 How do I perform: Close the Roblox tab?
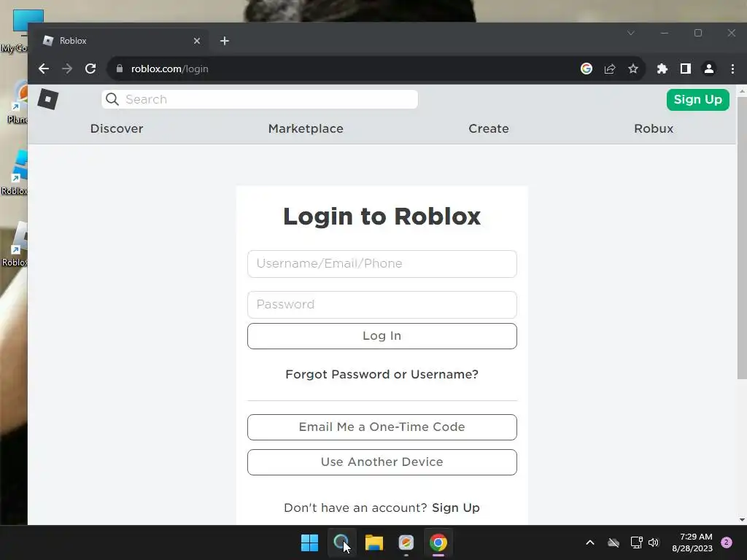point(197,41)
